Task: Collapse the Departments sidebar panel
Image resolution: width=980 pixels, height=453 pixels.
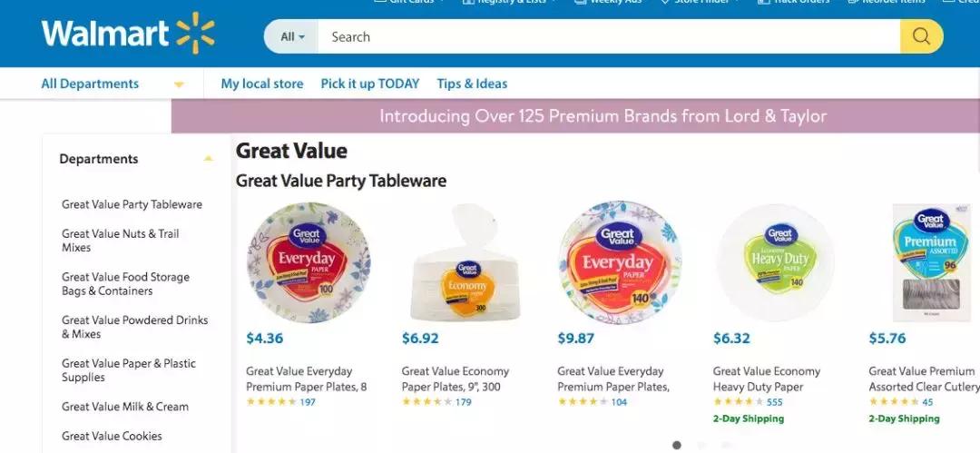Action: pos(208,159)
